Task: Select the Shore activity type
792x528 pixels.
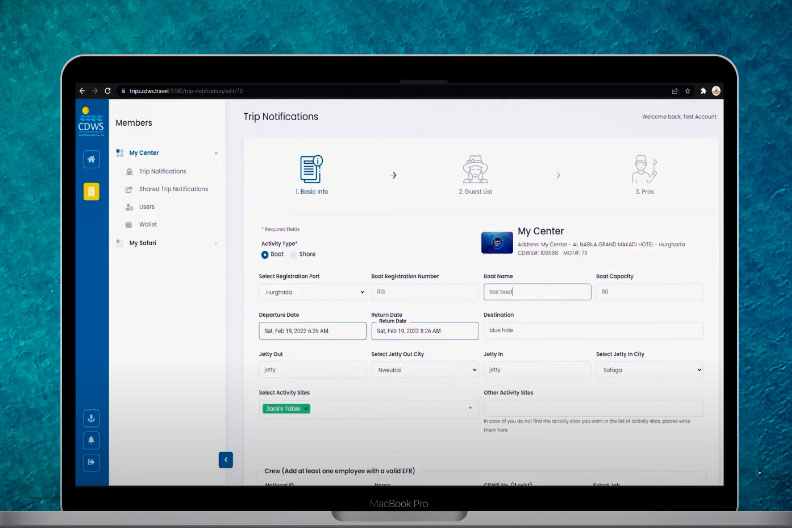Action: click(x=293, y=254)
